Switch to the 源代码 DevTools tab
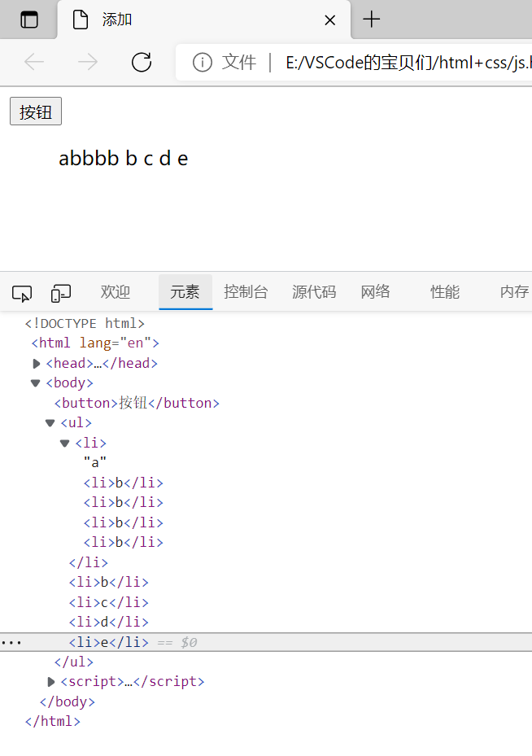The width and height of the screenshot is (532, 756). 314,291
